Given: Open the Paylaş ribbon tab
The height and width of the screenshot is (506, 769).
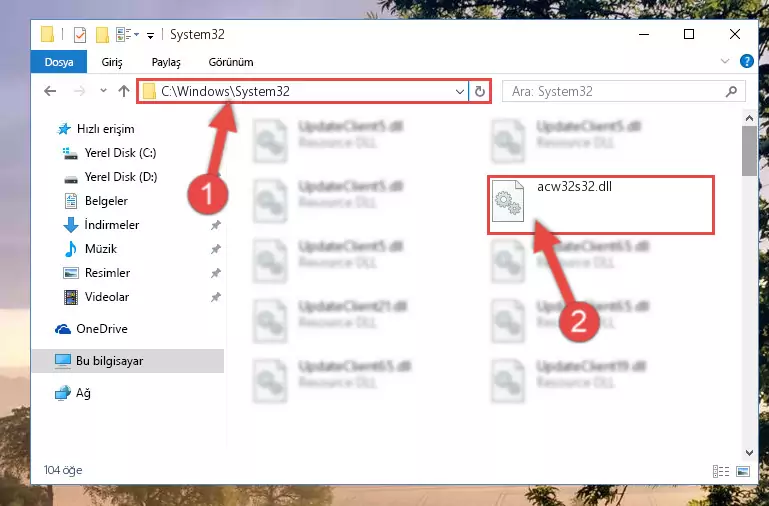Looking at the screenshot, I should tap(166, 62).
